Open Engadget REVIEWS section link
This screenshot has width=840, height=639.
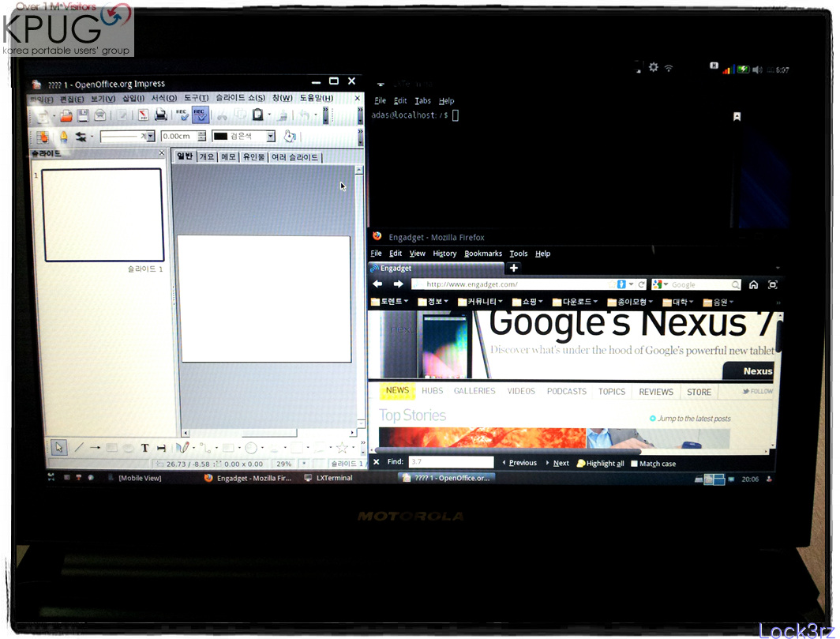(x=656, y=392)
